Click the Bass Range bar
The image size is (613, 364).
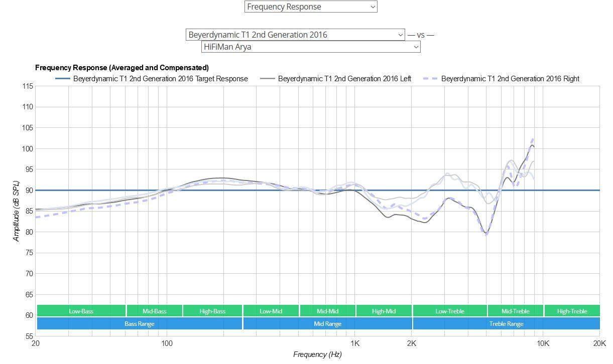click(139, 323)
